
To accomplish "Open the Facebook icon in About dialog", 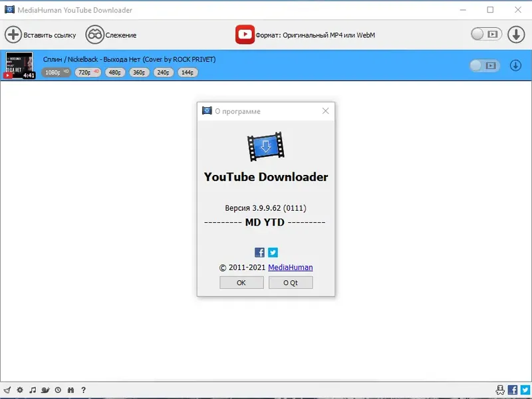I will tap(259, 252).
